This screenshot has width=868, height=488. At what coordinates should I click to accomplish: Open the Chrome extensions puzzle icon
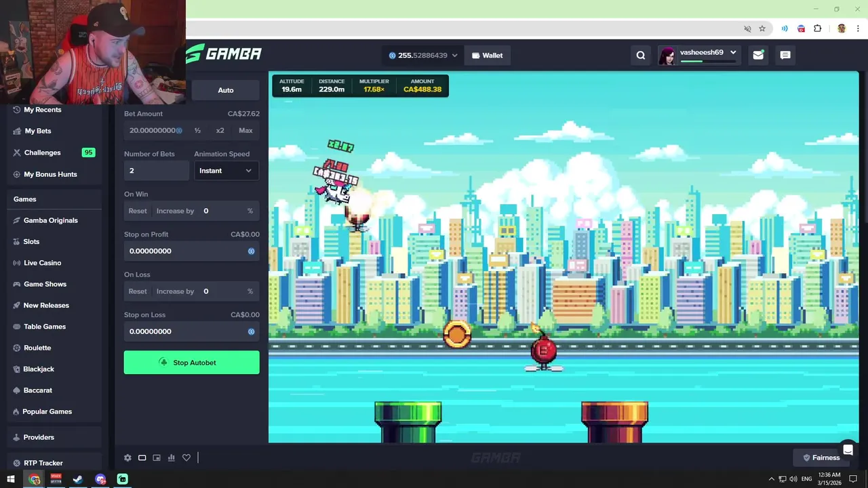point(818,28)
